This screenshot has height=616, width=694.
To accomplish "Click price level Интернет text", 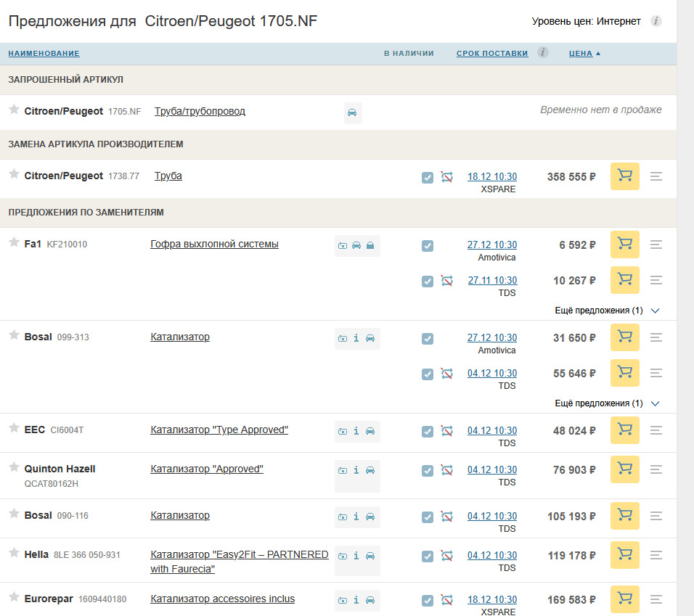I will click(619, 21).
